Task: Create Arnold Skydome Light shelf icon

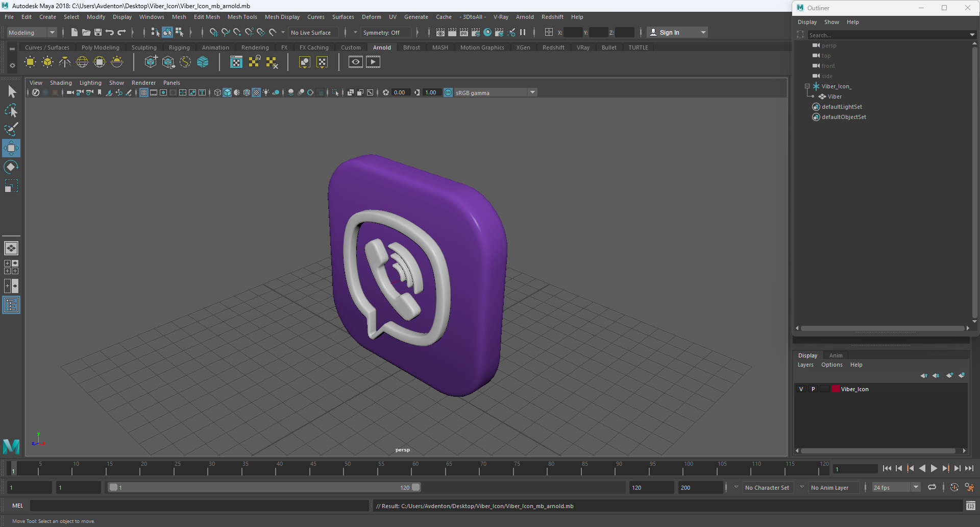Action: 82,62
